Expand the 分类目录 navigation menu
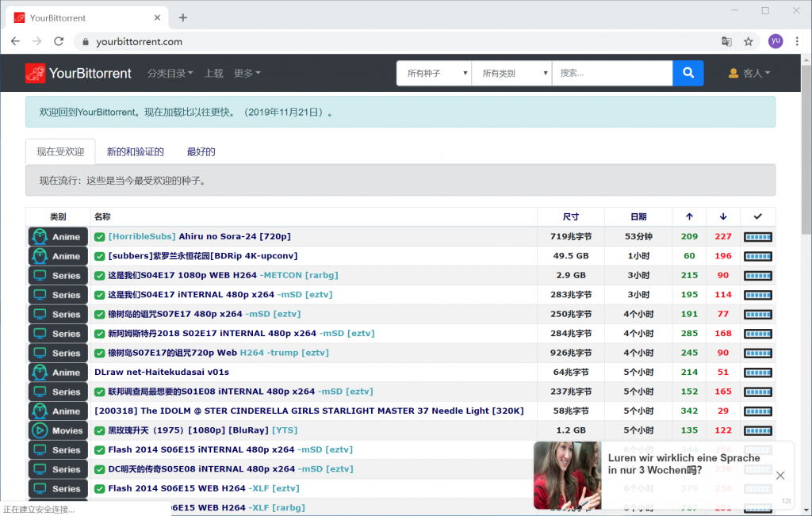This screenshot has height=516, width=812. tap(170, 73)
